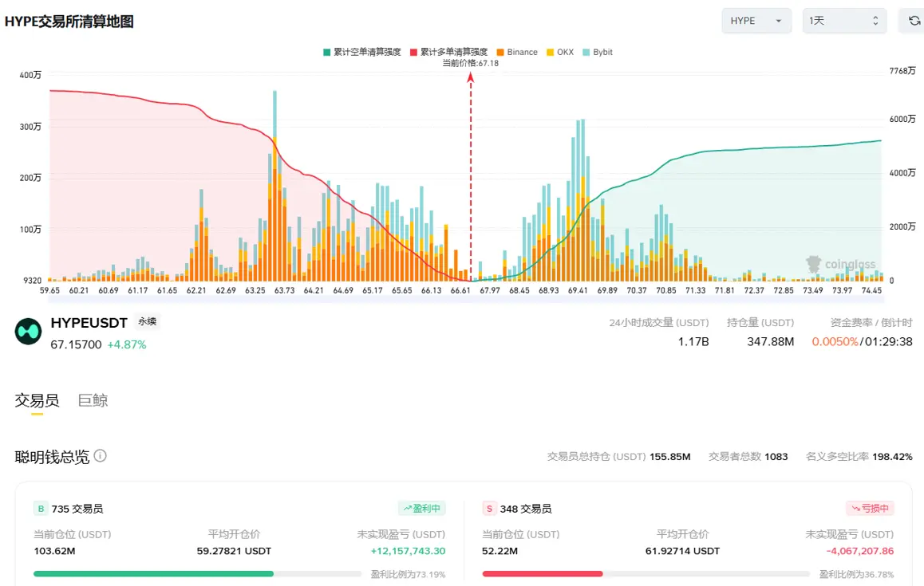Click short average entry 61.92714 USDT
924x586 pixels.
point(682,551)
